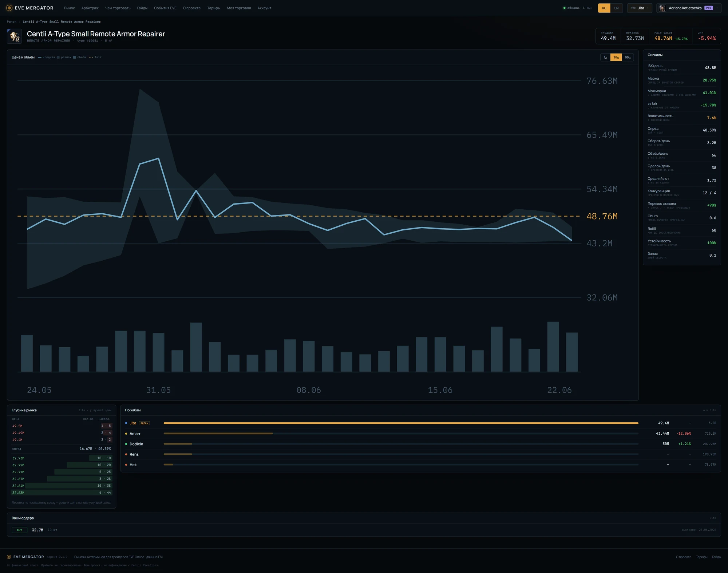Open the footer «О проекте» link
This screenshot has height=573, width=728.
pyautogui.click(x=683, y=557)
